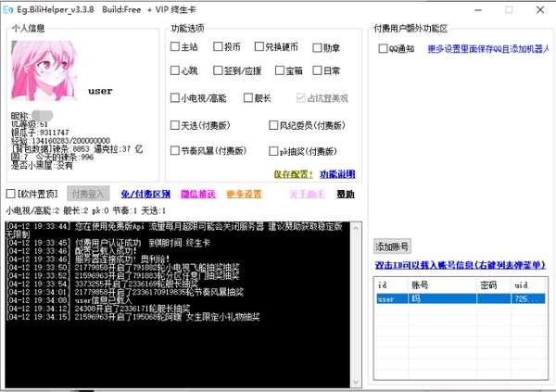This screenshot has height=392, width=556.
Task: Click the log scrollbar up arrow
Action: coord(356,228)
